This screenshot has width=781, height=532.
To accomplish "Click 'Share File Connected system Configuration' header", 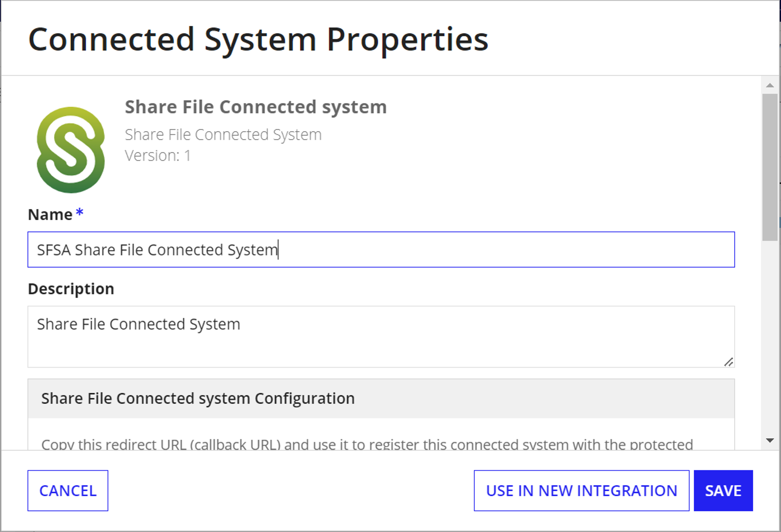I will [x=381, y=398].
